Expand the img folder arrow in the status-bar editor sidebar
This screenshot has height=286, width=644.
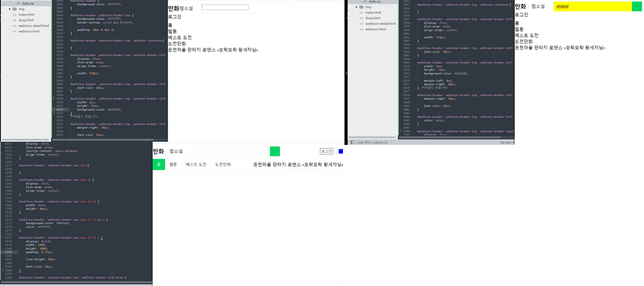[x=356, y=7]
